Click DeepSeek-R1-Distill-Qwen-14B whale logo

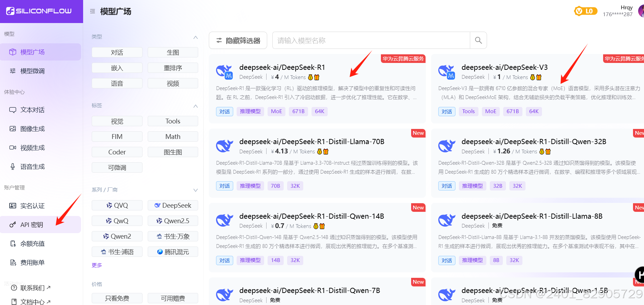pyautogui.click(x=225, y=220)
